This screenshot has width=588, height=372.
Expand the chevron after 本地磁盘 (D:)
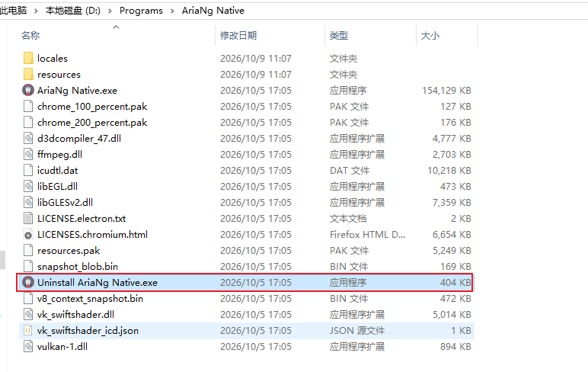pyautogui.click(x=110, y=11)
